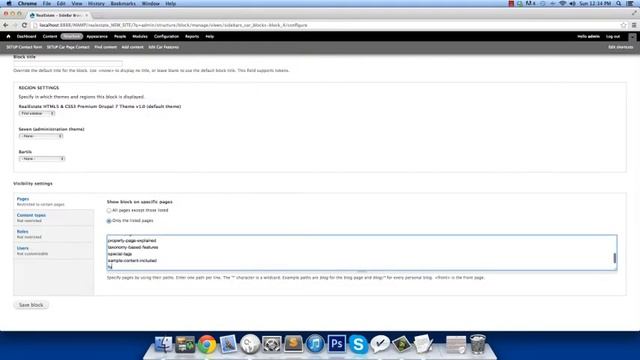Click the Find content shortcut

coord(105,47)
